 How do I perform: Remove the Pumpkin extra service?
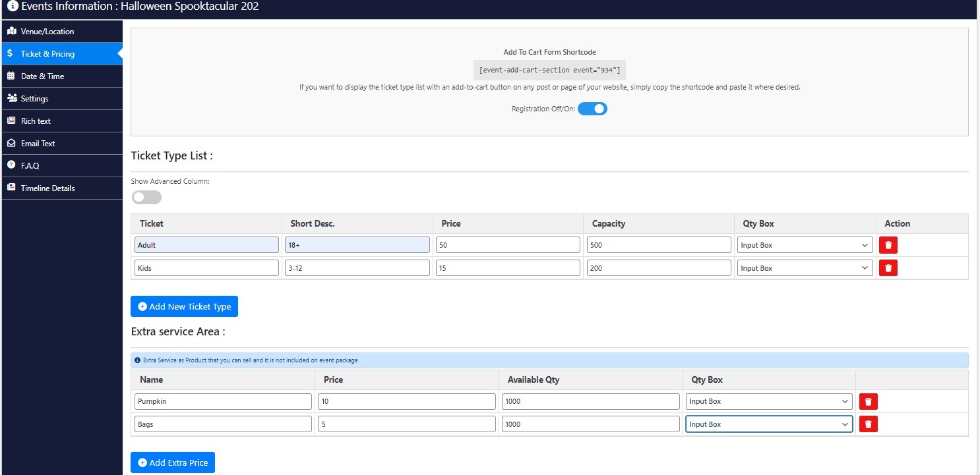pos(868,401)
